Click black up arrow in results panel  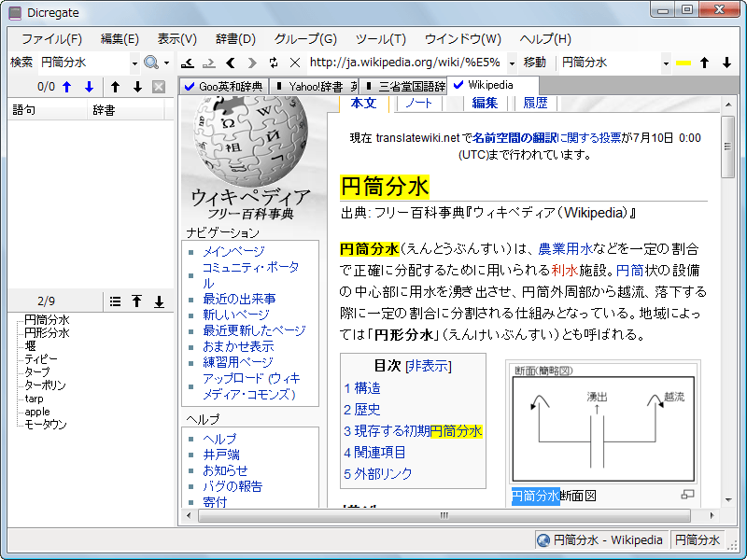click(x=115, y=87)
